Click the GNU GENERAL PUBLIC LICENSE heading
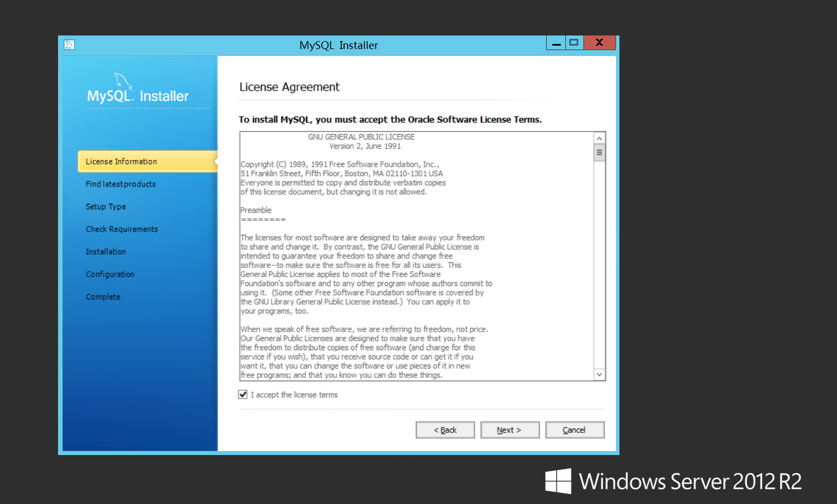The image size is (837, 504). (361, 137)
